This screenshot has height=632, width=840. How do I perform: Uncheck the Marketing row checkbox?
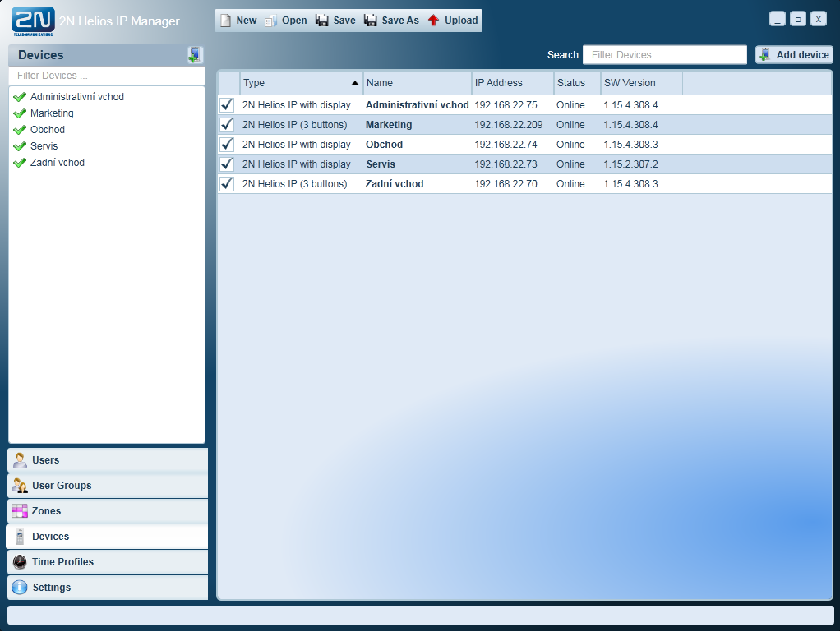227,125
